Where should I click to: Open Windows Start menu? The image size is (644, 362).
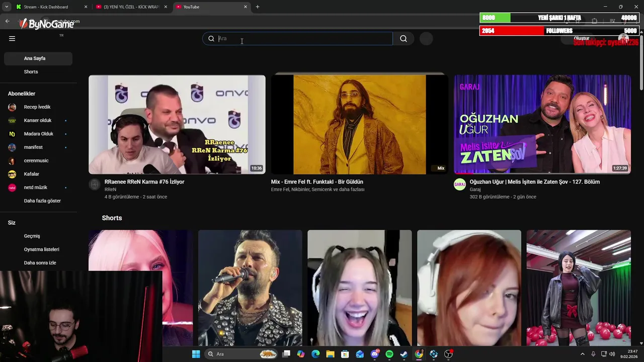coord(196,354)
